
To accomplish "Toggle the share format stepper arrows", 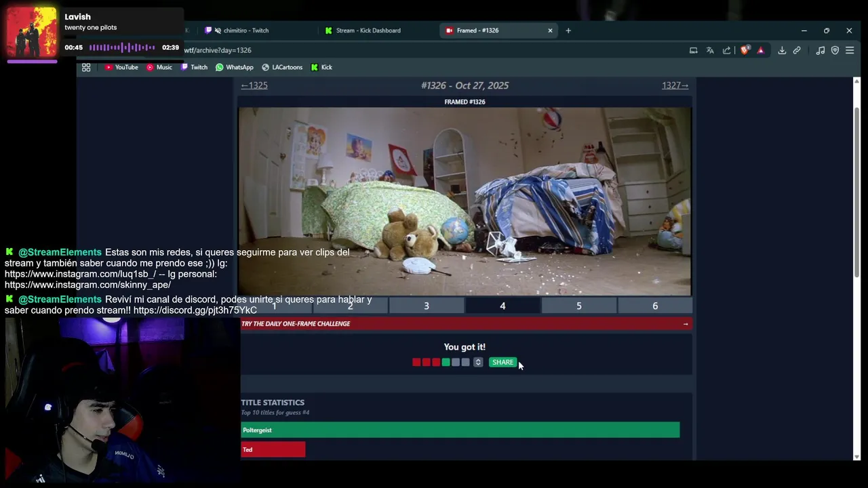I will [478, 363].
